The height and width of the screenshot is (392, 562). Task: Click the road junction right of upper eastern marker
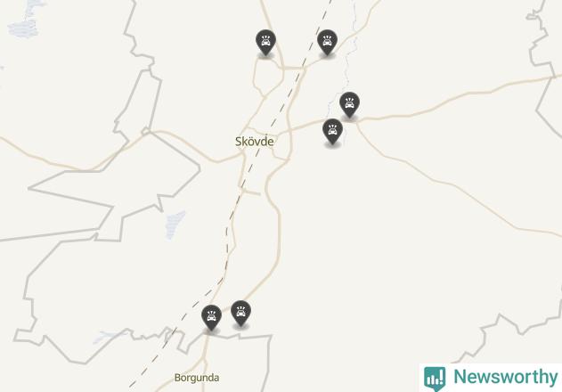(x=357, y=120)
